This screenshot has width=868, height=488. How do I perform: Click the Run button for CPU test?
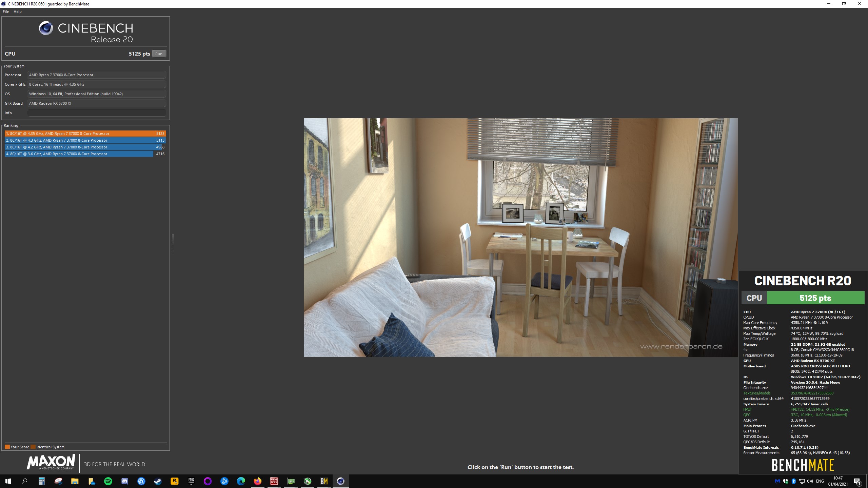[159, 54]
